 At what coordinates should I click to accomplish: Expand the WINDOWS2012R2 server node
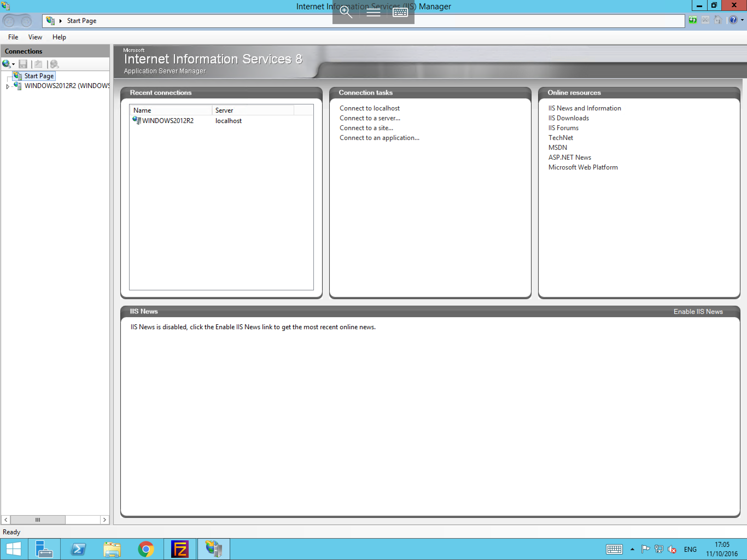[7, 86]
